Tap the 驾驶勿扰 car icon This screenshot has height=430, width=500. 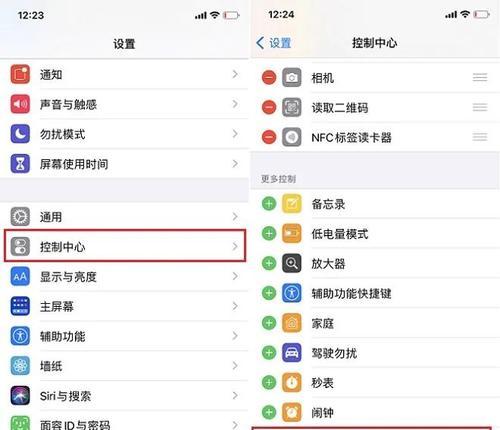(292, 353)
